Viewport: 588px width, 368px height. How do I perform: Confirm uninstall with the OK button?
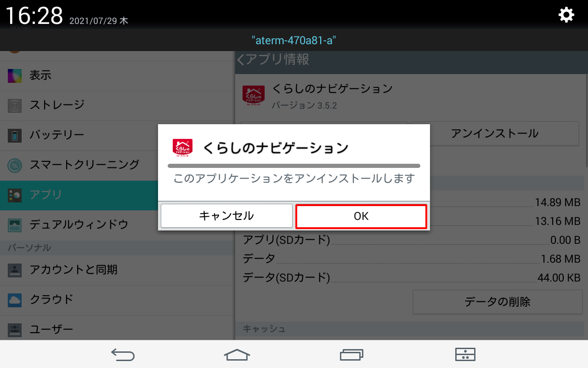(361, 216)
